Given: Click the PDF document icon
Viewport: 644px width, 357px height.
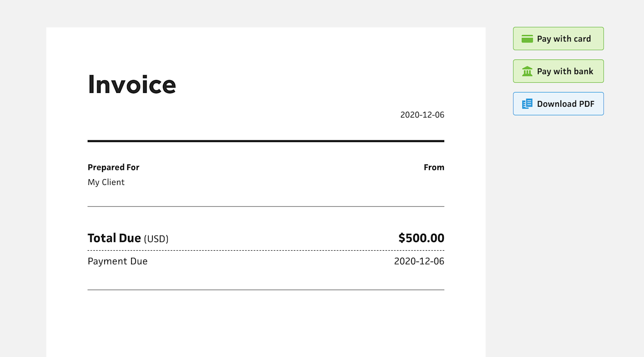Looking at the screenshot, I should 527,104.
